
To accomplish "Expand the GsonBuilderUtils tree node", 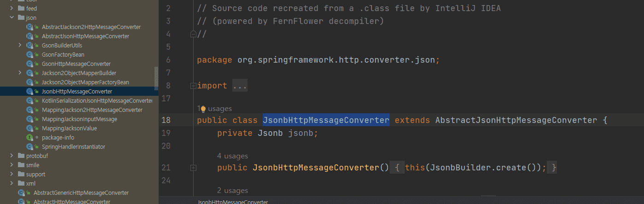I will tap(20, 46).
